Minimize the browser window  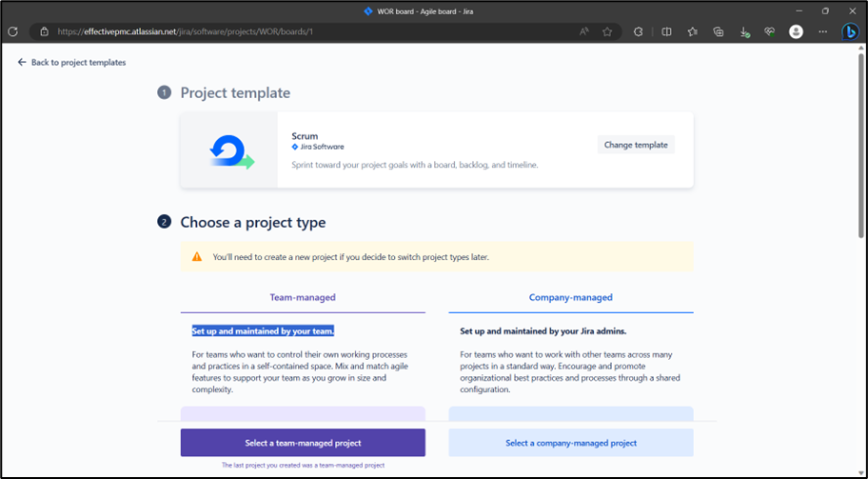coord(799,11)
